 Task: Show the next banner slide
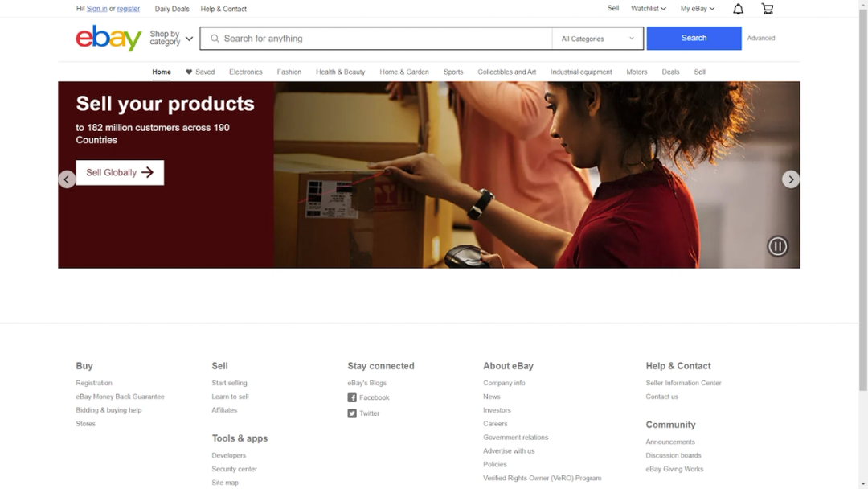click(x=791, y=179)
